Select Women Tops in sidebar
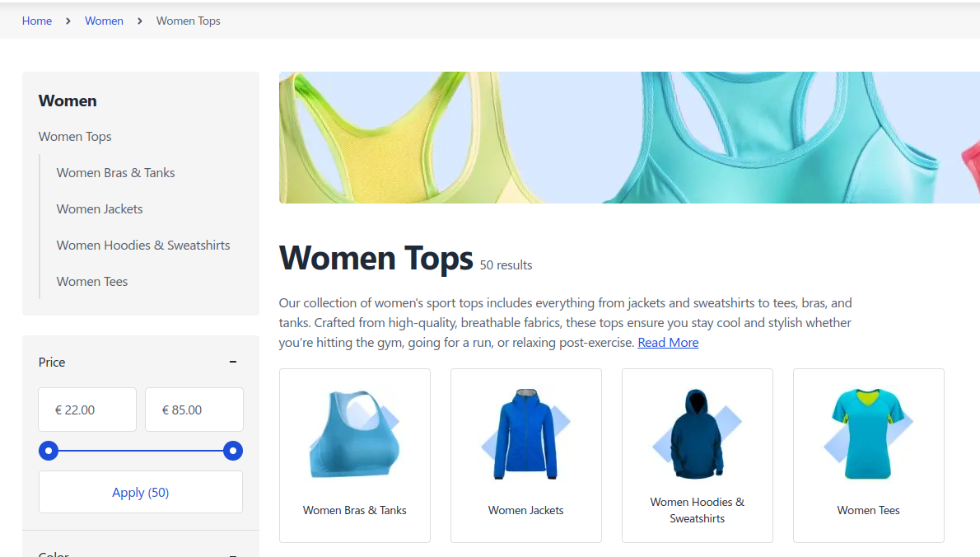 pyautogui.click(x=75, y=137)
